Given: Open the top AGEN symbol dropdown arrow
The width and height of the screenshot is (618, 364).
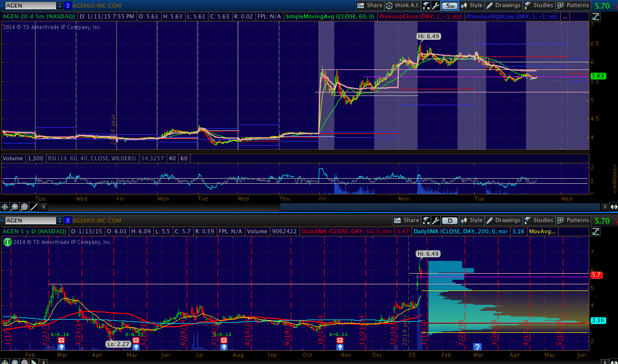Looking at the screenshot, I should tap(60, 6).
